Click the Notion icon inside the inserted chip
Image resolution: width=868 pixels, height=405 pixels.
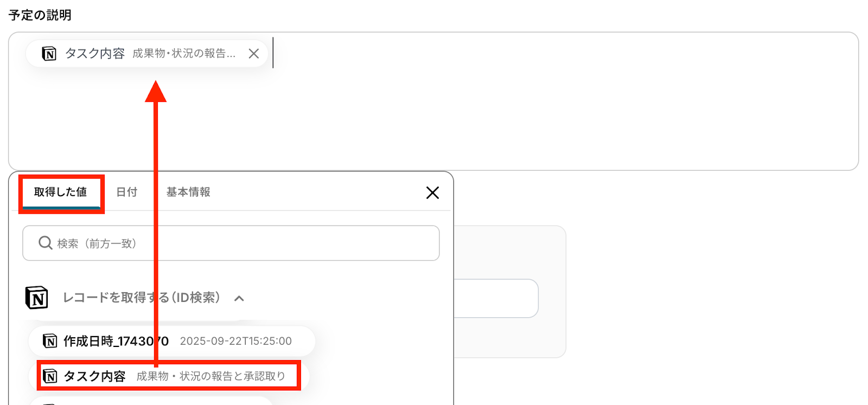pyautogui.click(x=49, y=54)
